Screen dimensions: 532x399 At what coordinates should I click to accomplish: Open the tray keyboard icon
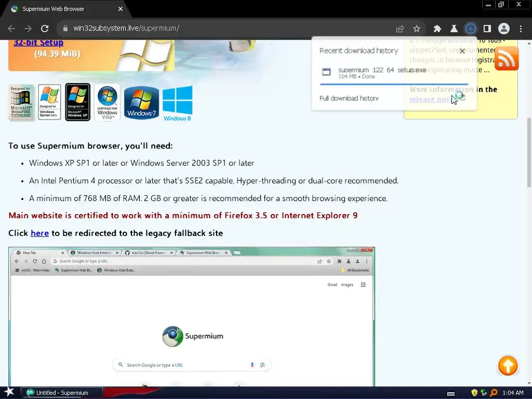451,393
